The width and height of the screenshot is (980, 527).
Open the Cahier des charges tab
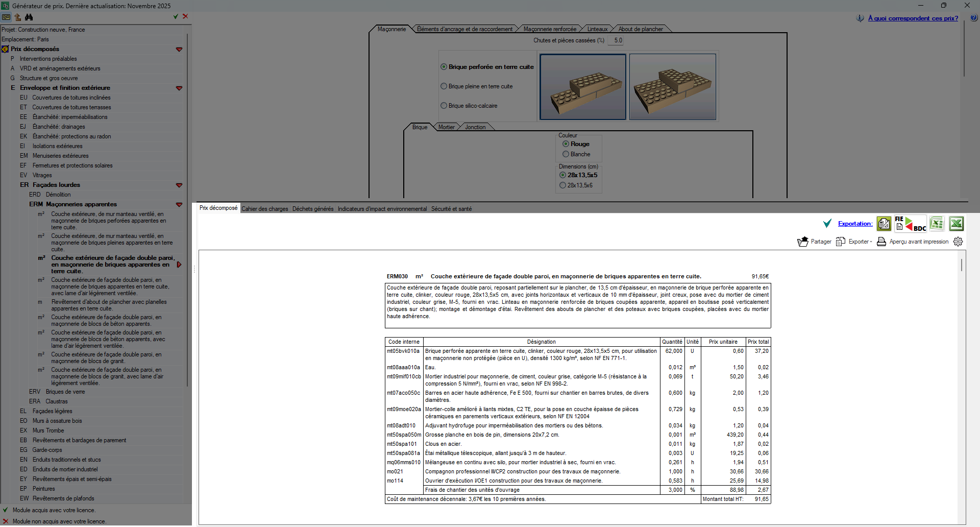265,209
